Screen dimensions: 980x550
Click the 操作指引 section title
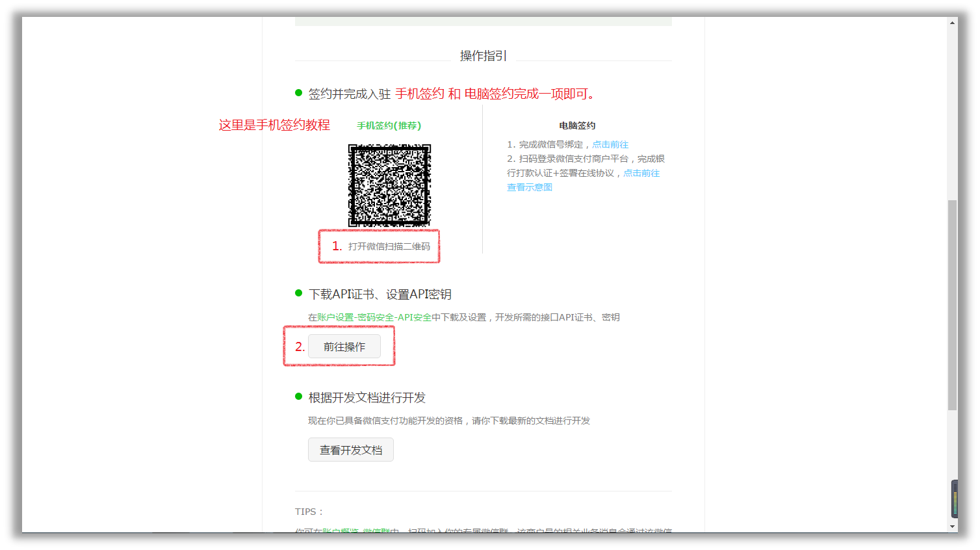click(484, 56)
